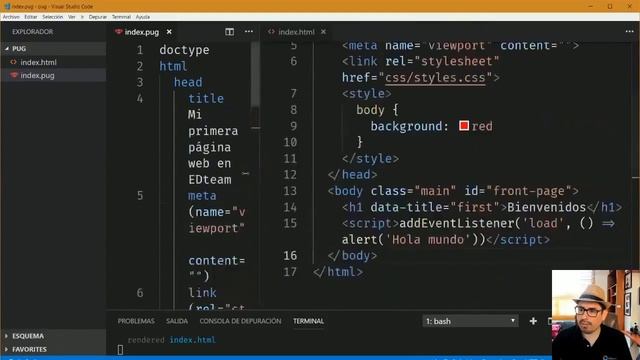This screenshot has height=360, width=640.
Task: Expand the FAVORITES section
Action: pos(53,349)
